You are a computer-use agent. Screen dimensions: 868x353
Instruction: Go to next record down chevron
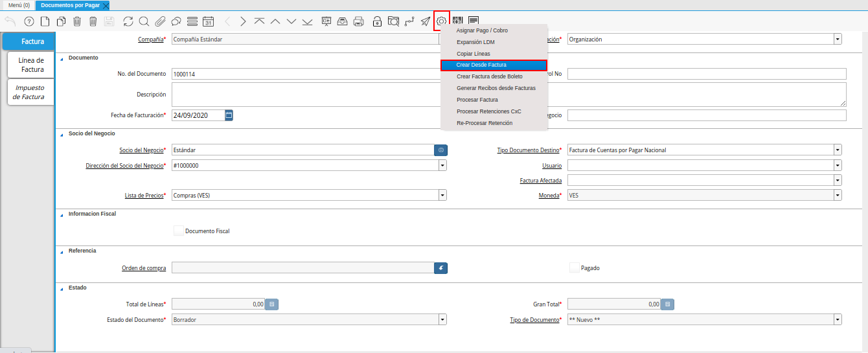(291, 21)
